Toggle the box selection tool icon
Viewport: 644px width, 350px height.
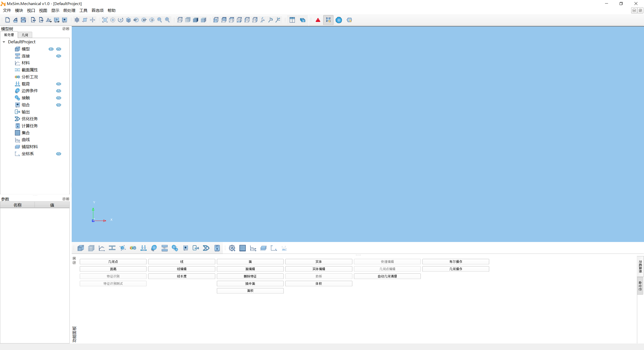click(x=328, y=20)
